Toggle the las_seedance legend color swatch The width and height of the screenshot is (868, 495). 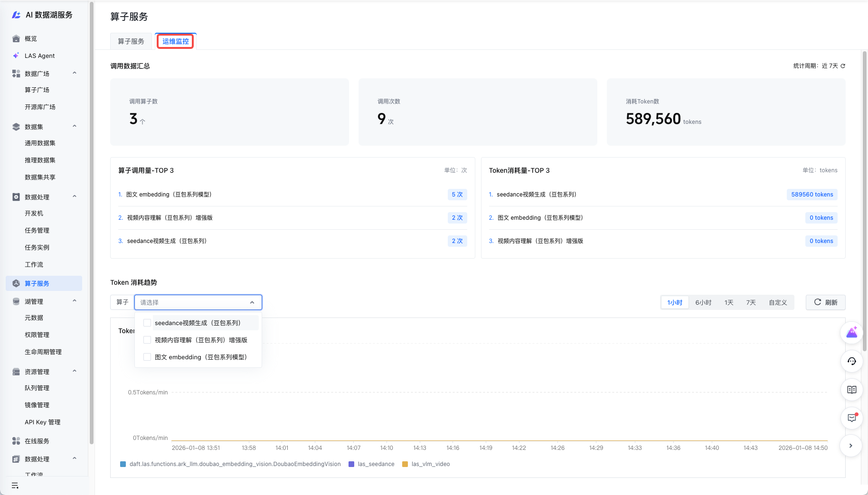point(351,464)
